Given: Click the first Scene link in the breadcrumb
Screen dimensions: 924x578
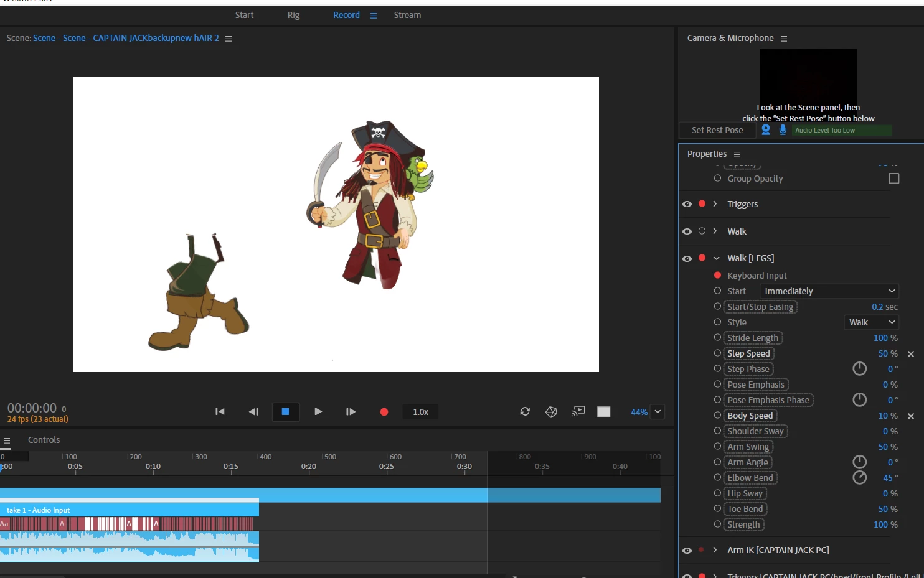Looking at the screenshot, I should coord(44,38).
